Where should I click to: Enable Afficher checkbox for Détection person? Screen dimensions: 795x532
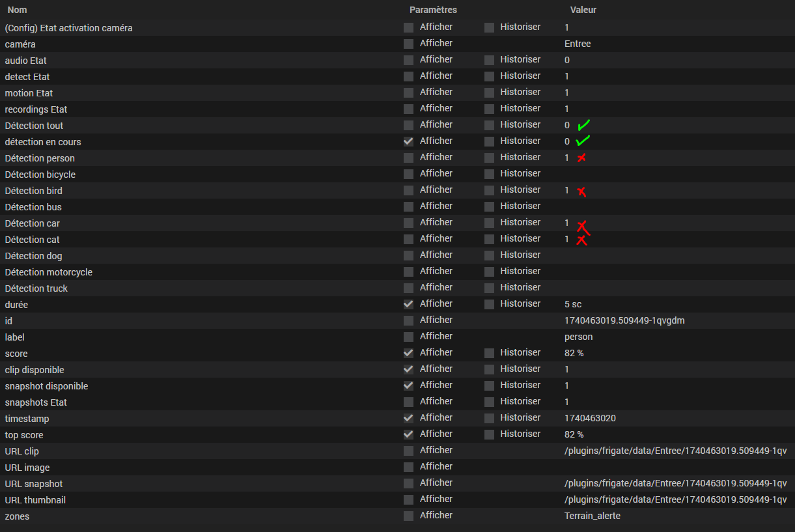[408, 158]
